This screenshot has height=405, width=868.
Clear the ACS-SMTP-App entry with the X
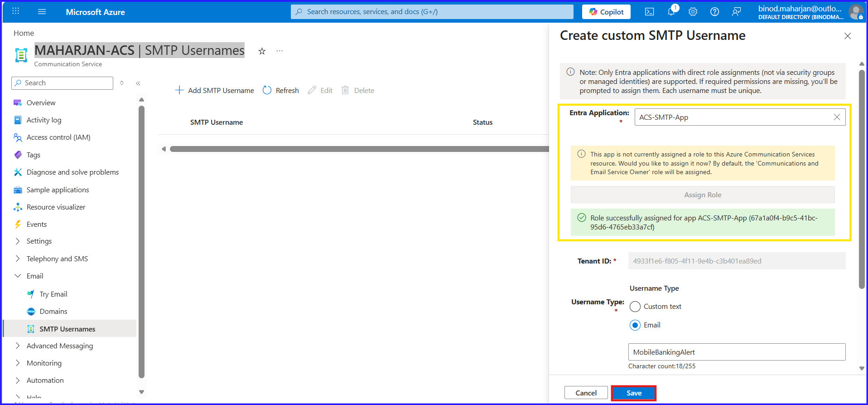pos(837,117)
